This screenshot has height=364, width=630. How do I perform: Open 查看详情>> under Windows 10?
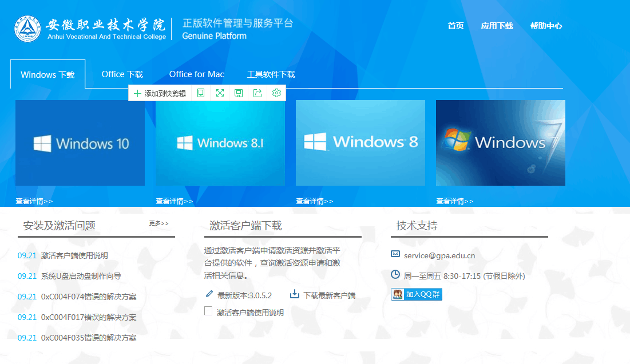[34, 201]
